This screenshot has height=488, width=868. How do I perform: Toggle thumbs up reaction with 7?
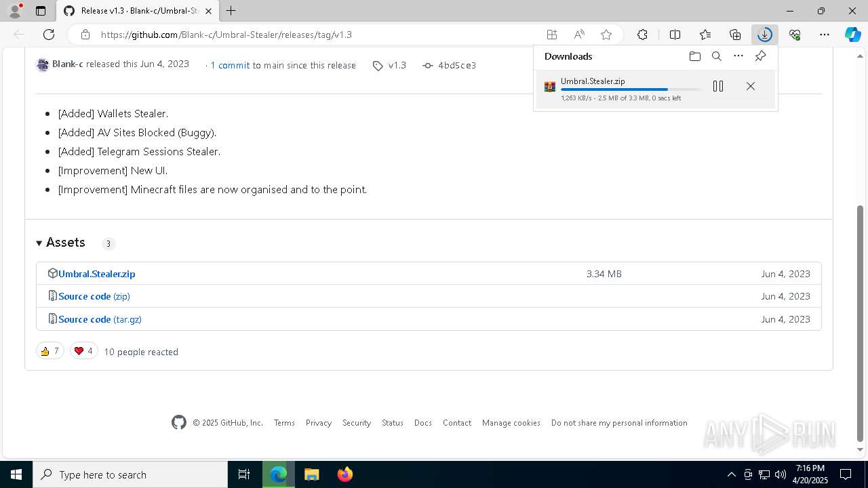(50, 350)
